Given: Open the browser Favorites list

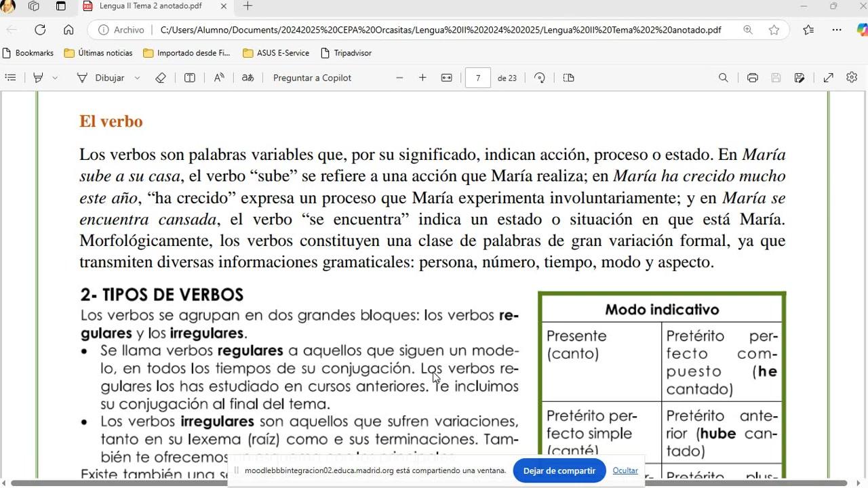Looking at the screenshot, I should point(808,30).
